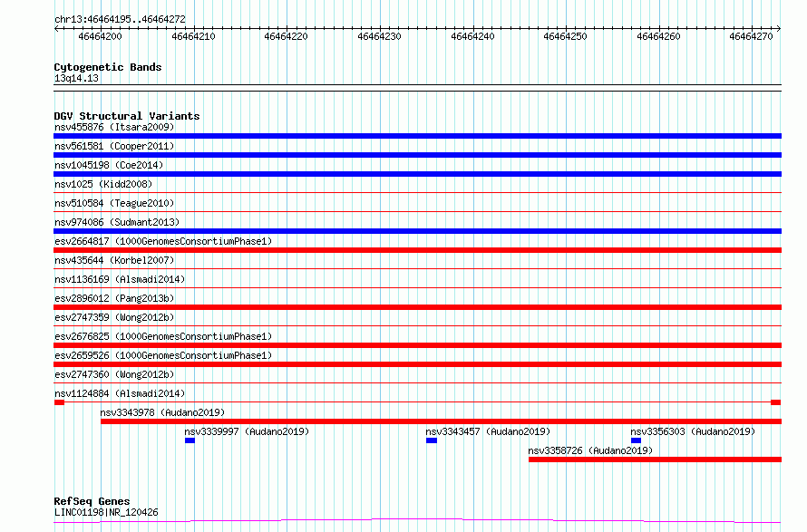Click ruler position 46464200

101,36
